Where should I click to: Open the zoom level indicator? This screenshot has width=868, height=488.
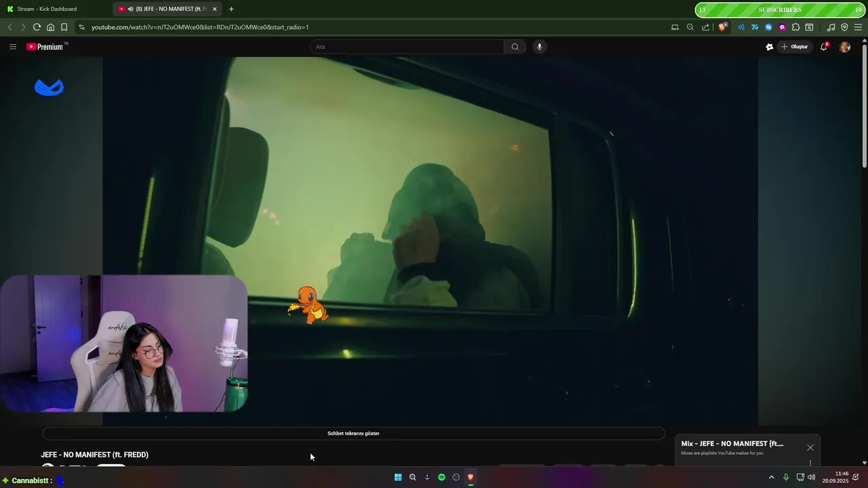tap(690, 27)
